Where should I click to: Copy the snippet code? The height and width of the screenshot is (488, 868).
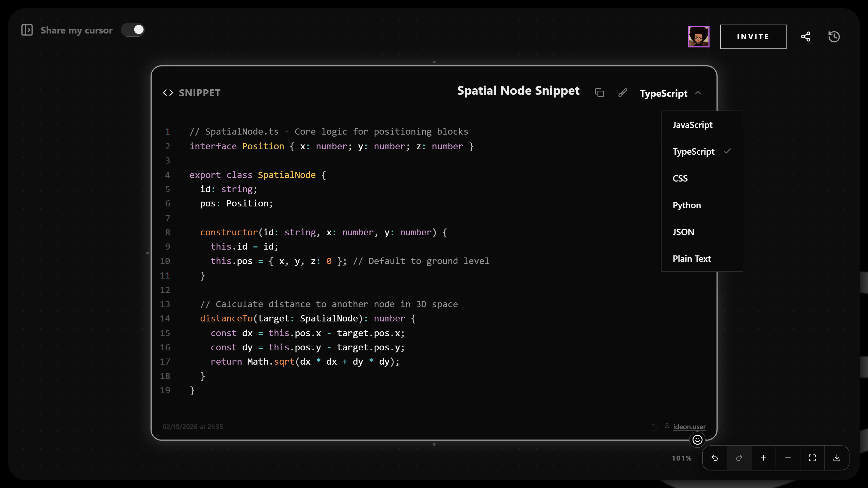[599, 93]
